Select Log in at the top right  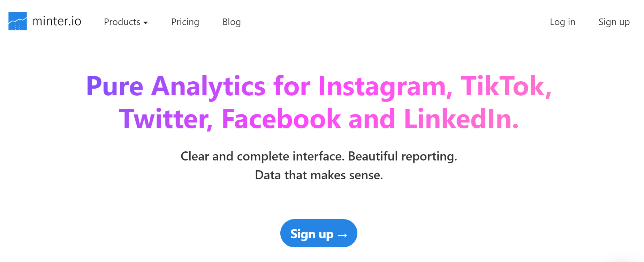click(562, 22)
